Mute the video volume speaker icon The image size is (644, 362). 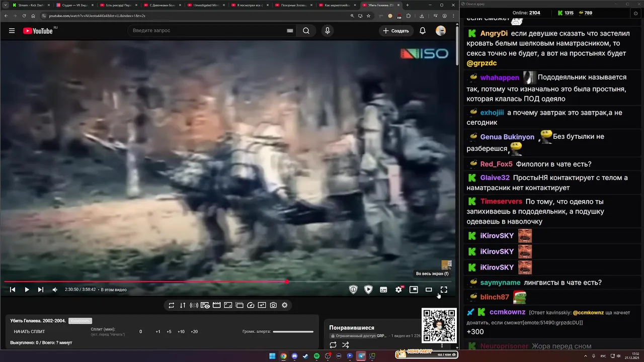pos(55,290)
